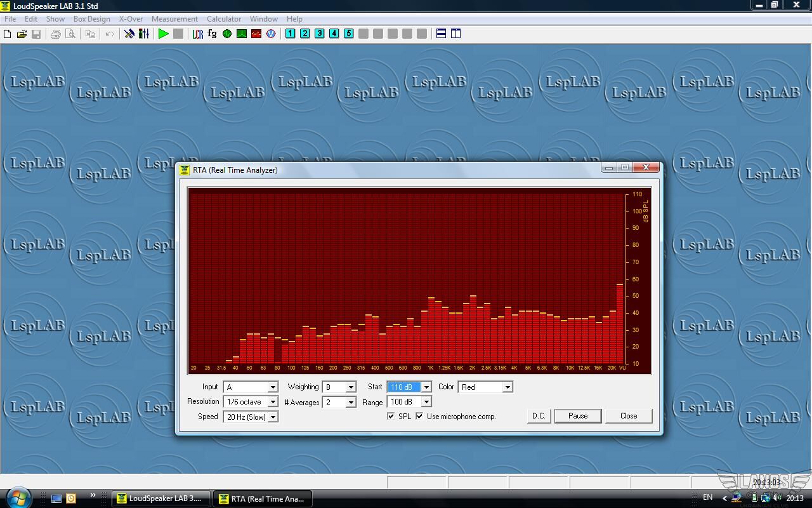Show hidden tray icons with arrow
The width and height of the screenshot is (812, 508).
click(725, 498)
